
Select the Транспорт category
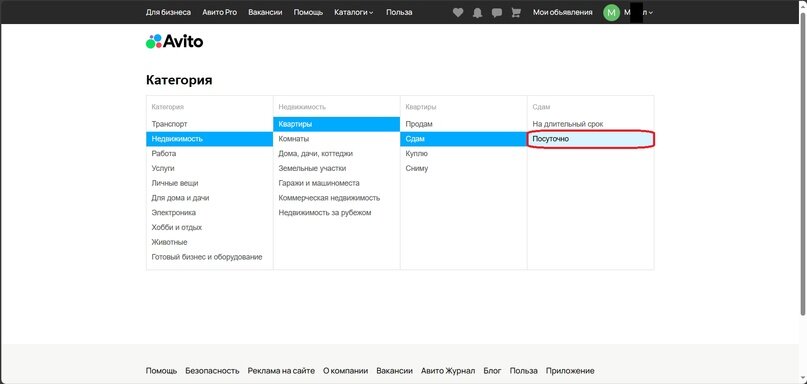(209, 124)
